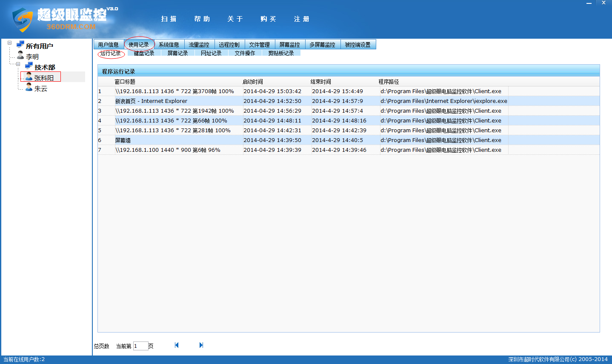This screenshot has width=612, height=364.
Task: Open the 被控端设置 tab
Action: tap(358, 44)
